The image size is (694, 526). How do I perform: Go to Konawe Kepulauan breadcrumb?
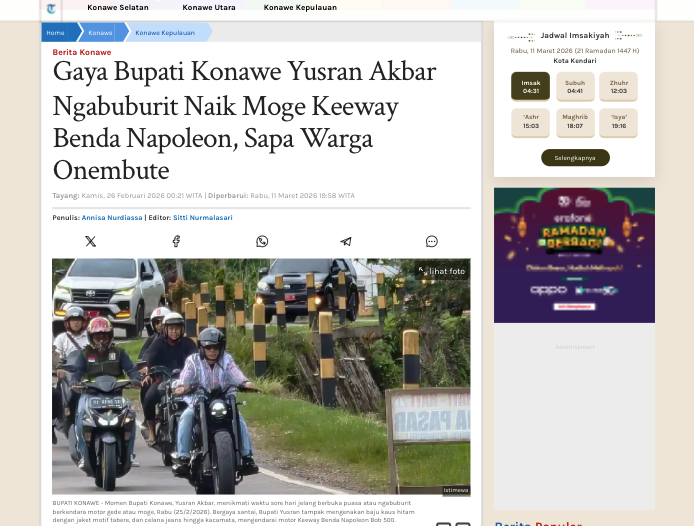point(165,33)
